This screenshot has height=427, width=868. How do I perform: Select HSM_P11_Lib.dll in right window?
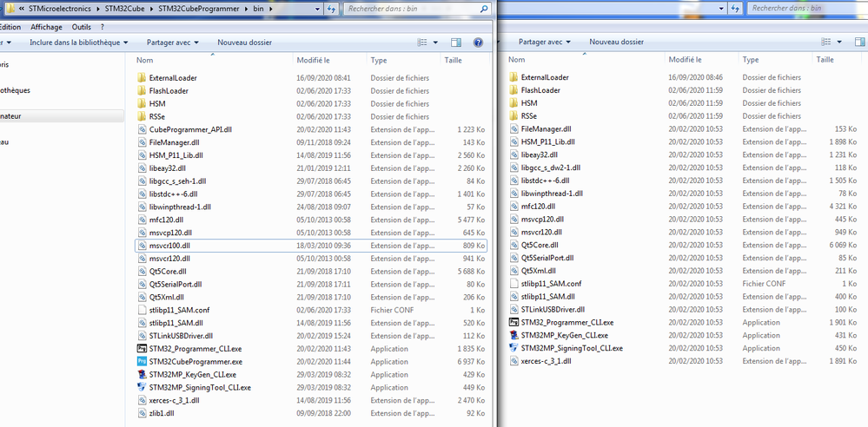[x=548, y=141]
